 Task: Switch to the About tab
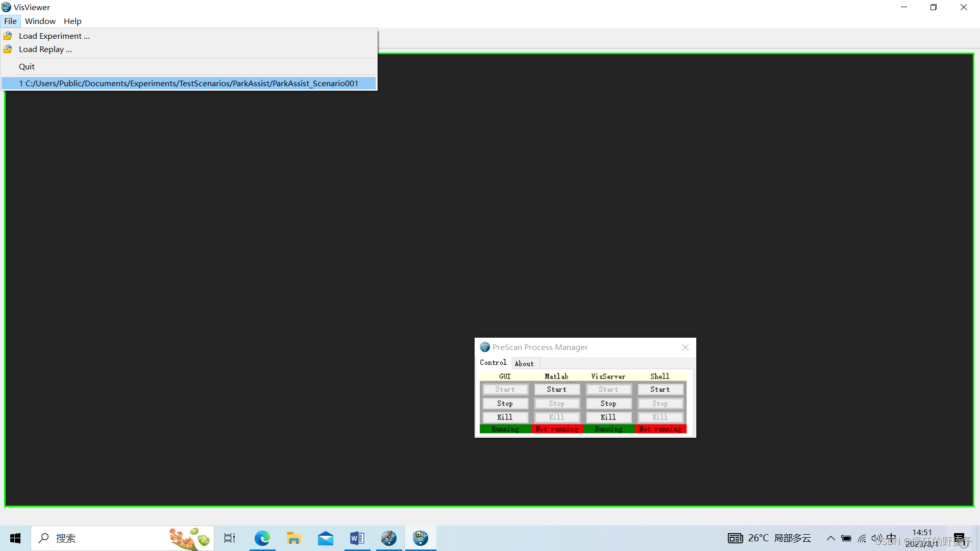(x=524, y=363)
